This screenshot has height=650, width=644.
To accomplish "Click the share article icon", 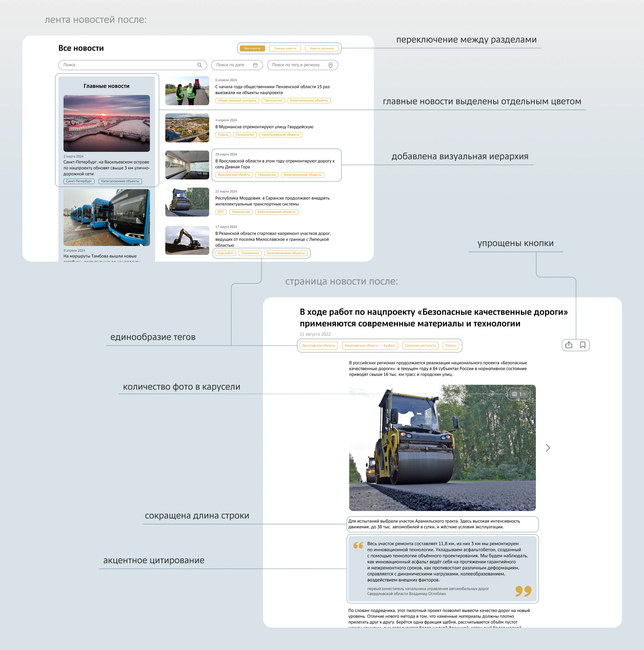I will point(569,345).
